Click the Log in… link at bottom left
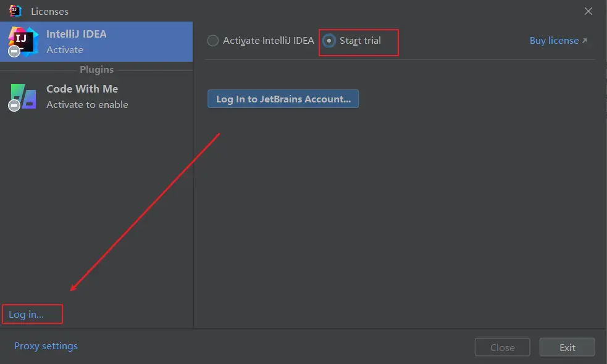The height and width of the screenshot is (364, 607). coord(26,315)
